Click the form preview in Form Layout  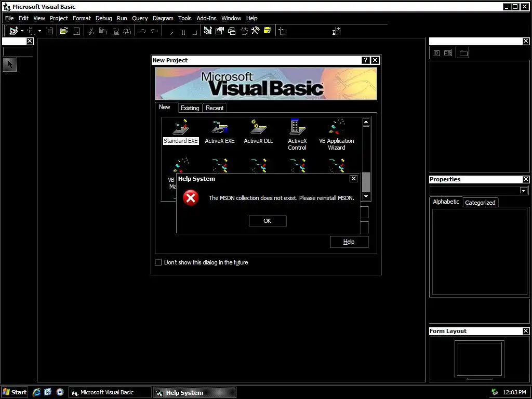(480, 360)
